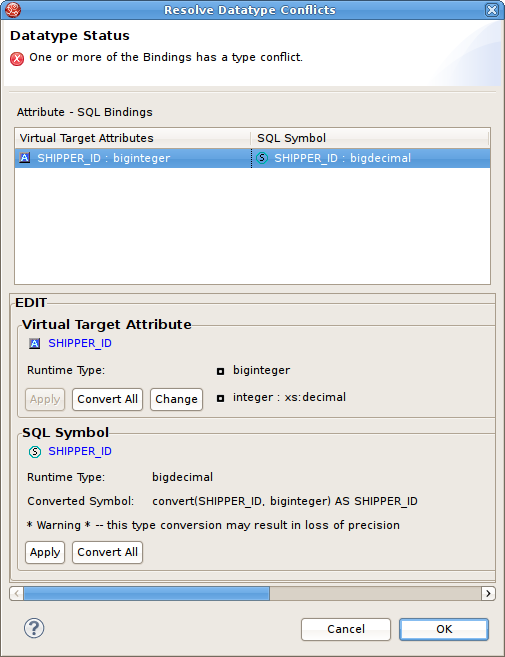Viewport: 505px width, 657px height.
Task: Click the Cancel button
Action: pos(346,629)
